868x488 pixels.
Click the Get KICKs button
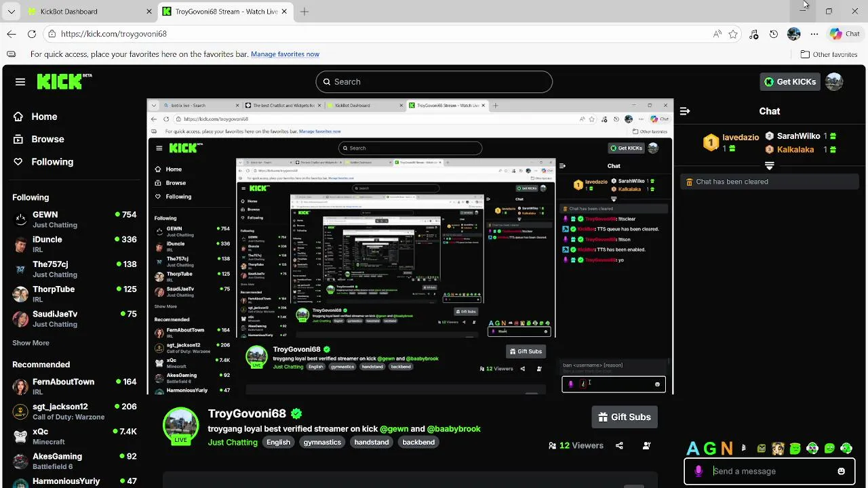click(790, 81)
